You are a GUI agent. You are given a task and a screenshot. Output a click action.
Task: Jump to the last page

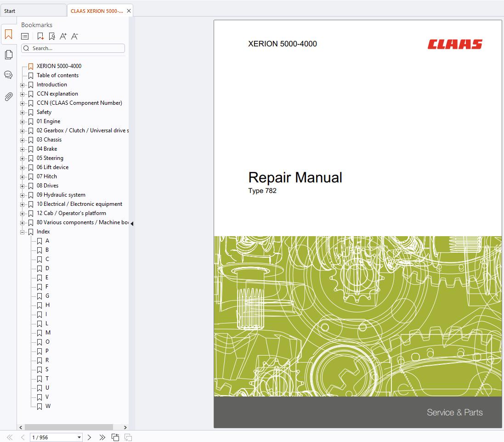(102, 437)
